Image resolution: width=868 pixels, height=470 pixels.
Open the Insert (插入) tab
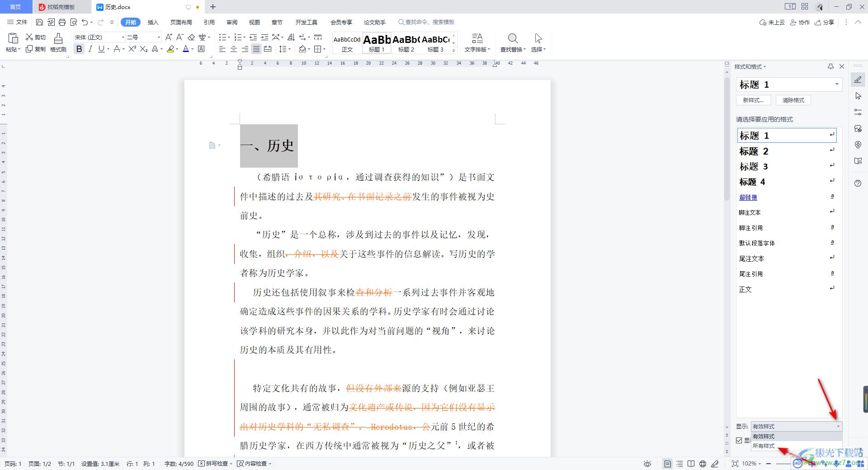point(153,22)
